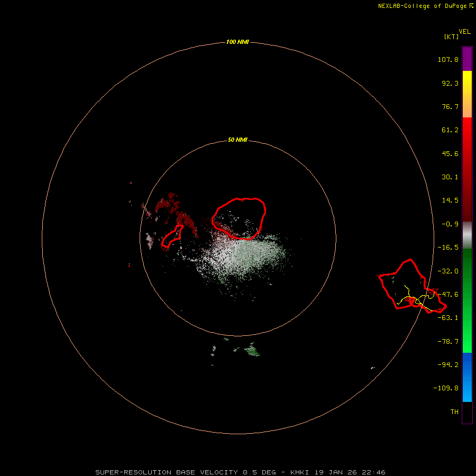The width and height of the screenshot is (476, 476).
Task: Click the 30.1 velocity scale value
Action: [x=450, y=177]
